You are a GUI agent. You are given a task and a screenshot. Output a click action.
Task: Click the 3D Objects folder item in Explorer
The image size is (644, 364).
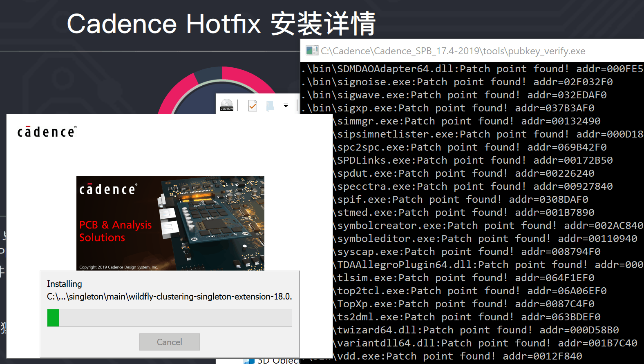click(272, 360)
